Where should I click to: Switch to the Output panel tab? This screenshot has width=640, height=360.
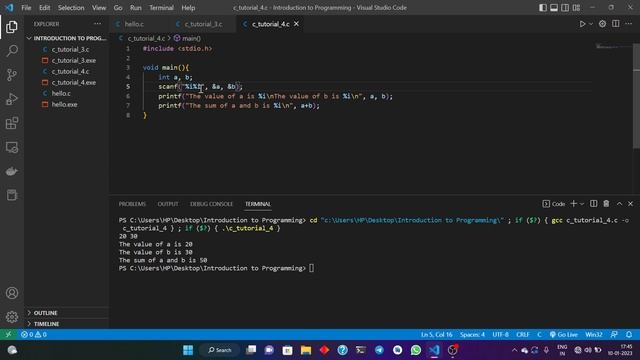tap(168, 204)
